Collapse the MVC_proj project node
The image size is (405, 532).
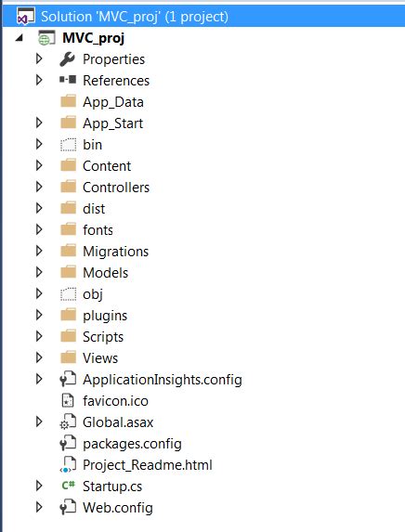20,38
